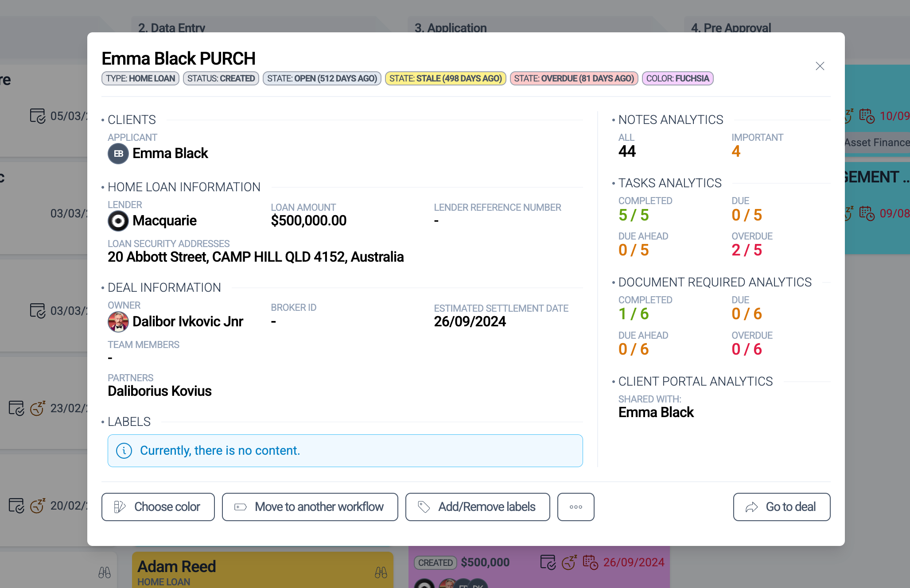Click the task-check icon beside 05/03 date

coord(38,116)
